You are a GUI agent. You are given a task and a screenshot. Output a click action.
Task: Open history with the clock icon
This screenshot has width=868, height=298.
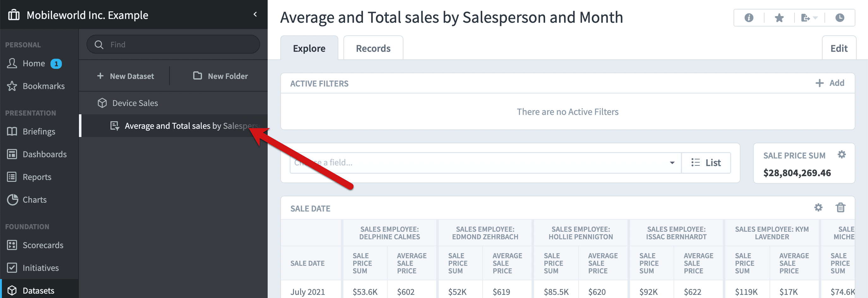pyautogui.click(x=840, y=18)
